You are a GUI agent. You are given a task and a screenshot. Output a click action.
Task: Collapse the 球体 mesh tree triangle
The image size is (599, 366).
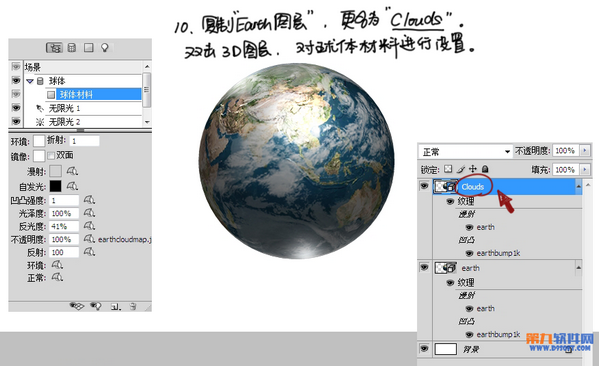30,81
